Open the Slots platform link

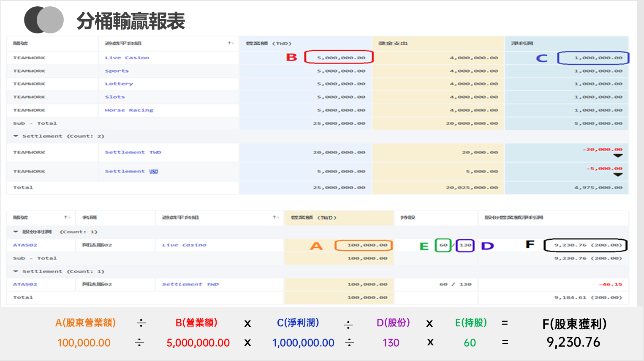[115, 97]
